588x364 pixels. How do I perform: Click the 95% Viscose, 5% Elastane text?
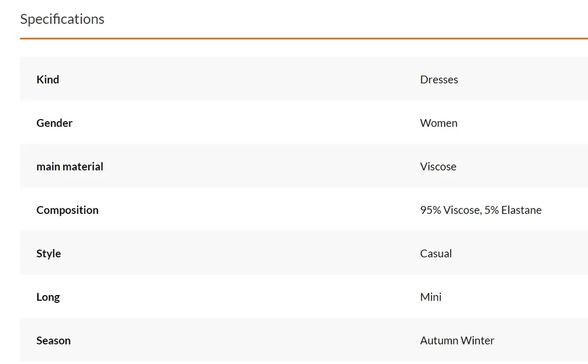(481, 210)
